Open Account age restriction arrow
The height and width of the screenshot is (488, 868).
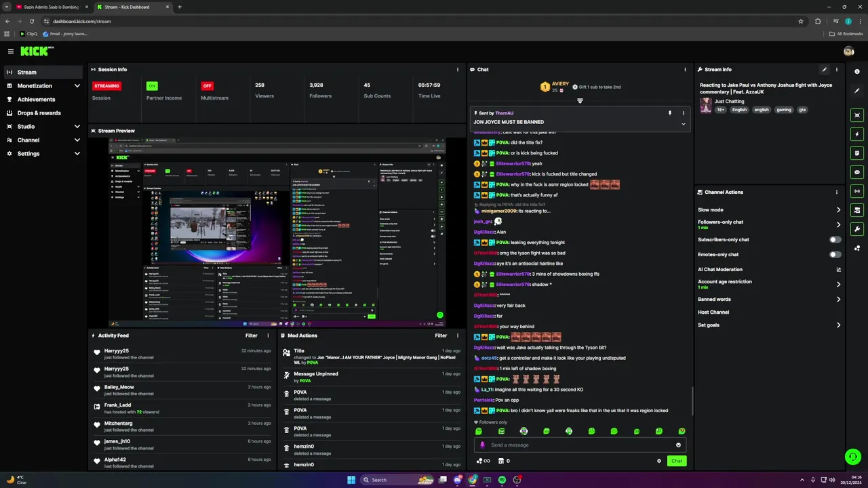(x=838, y=284)
